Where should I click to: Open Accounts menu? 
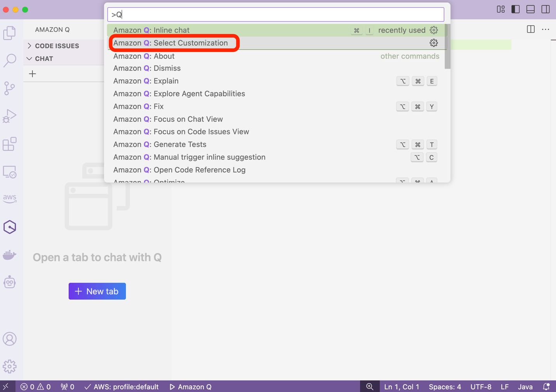click(10, 339)
